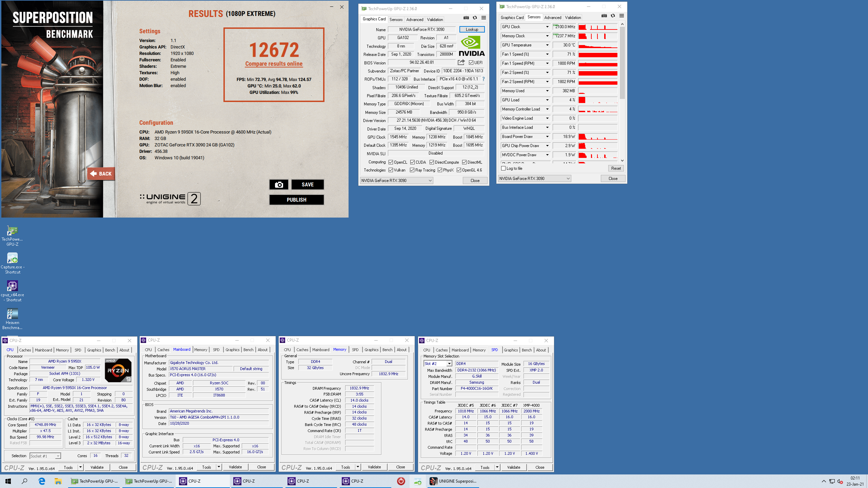Click the refresh icon in GPU-Z Graphics Card window
868x488 pixels.
coord(475,18)
